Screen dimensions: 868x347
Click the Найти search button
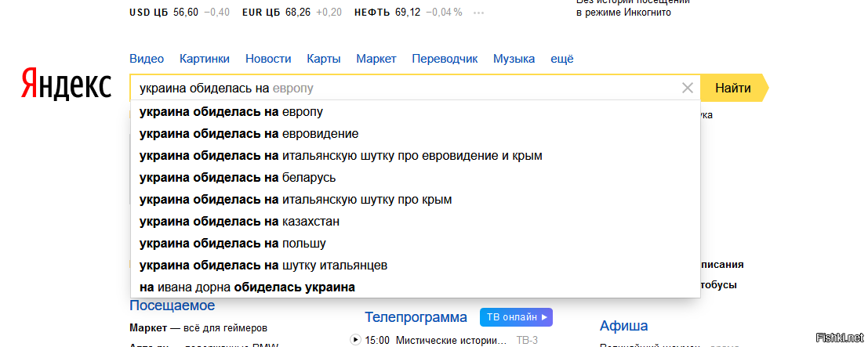click(733, 88)
